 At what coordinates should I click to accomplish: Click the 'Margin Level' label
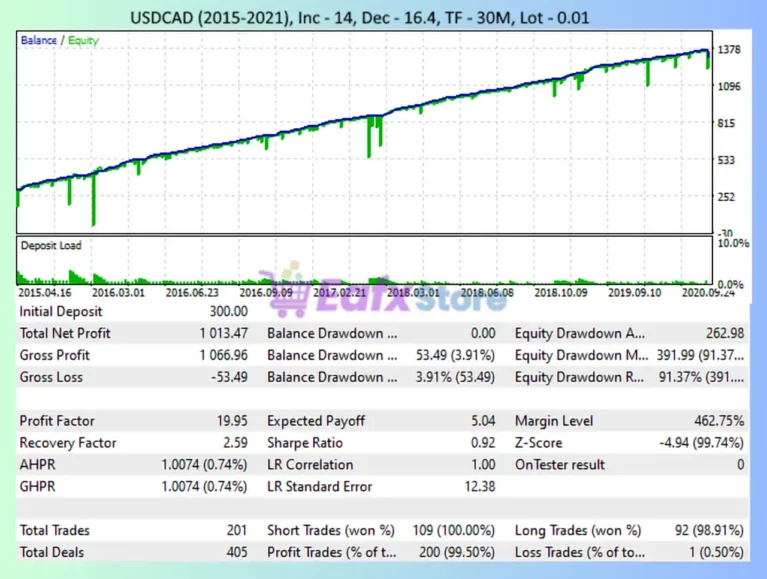[x=554, y=421]
